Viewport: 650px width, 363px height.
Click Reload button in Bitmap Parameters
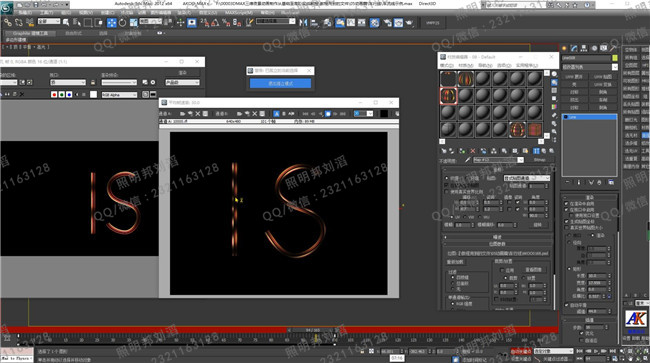pyautogui.click(x=455, y=262)
